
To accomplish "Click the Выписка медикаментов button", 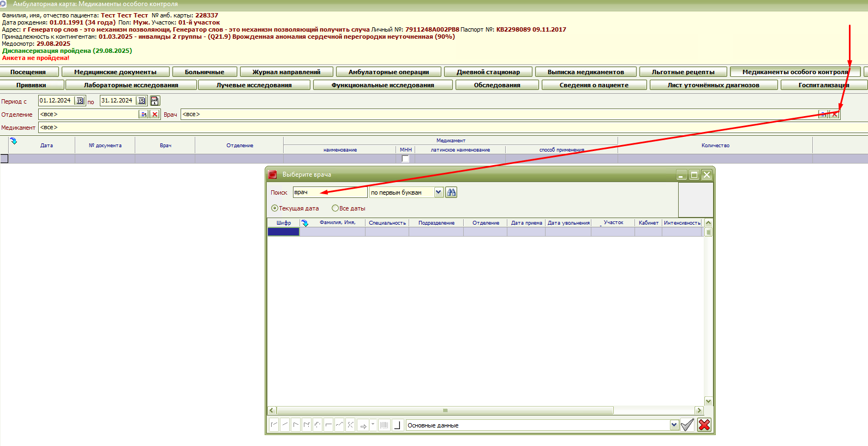I will [585, 72].
